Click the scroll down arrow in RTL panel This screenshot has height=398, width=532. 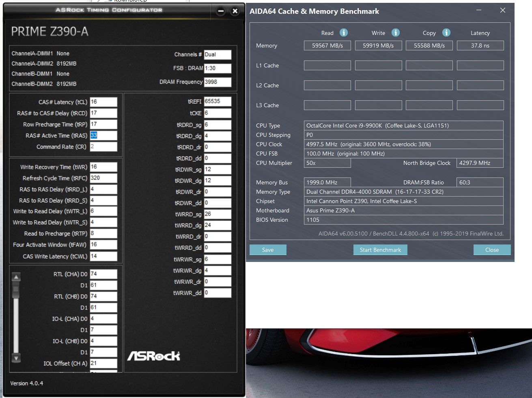click(x=16, y=358)
